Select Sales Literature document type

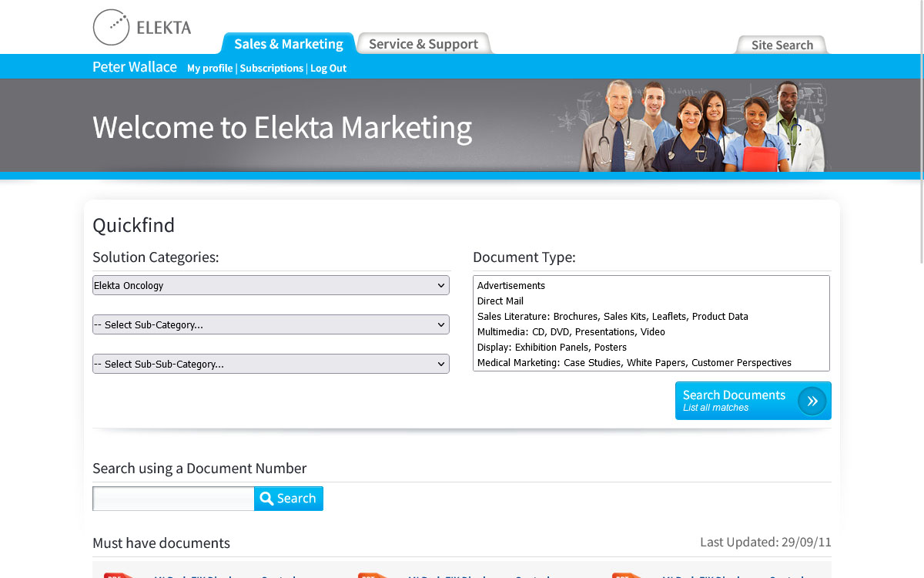point(612,317)
